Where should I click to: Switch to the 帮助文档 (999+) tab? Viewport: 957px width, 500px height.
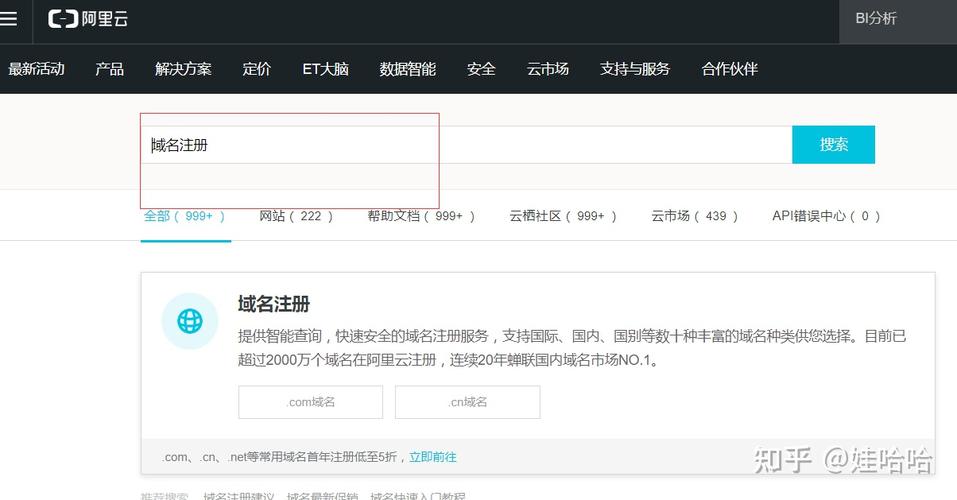[x=421, y=216]
